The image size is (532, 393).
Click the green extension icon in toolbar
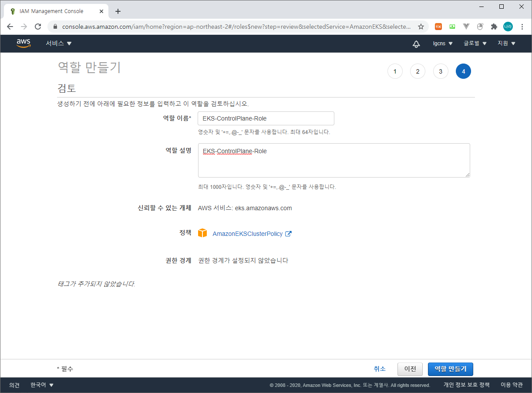click(x=452, y=27)
